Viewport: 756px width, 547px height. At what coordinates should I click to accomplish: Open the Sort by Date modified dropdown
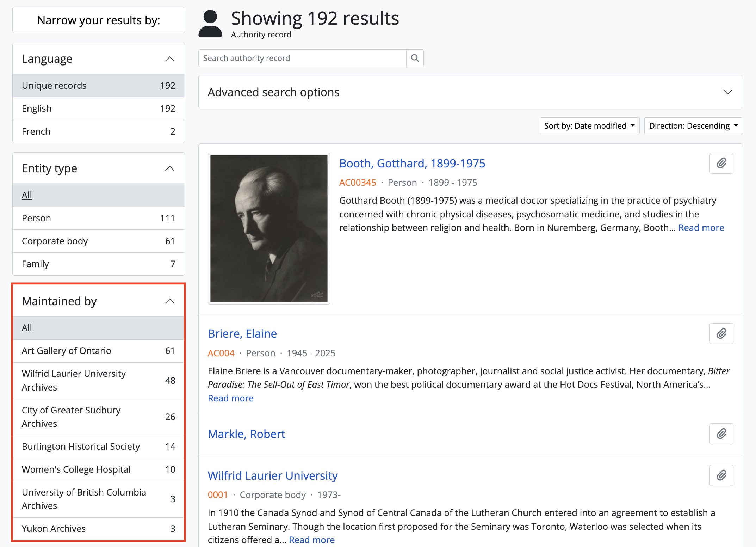click(589, 126)
